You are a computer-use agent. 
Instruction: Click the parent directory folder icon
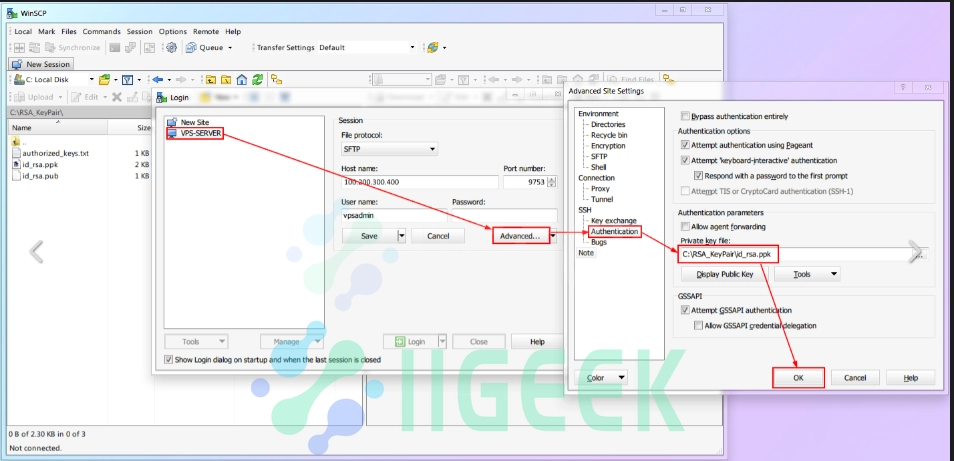pos(212,80)
